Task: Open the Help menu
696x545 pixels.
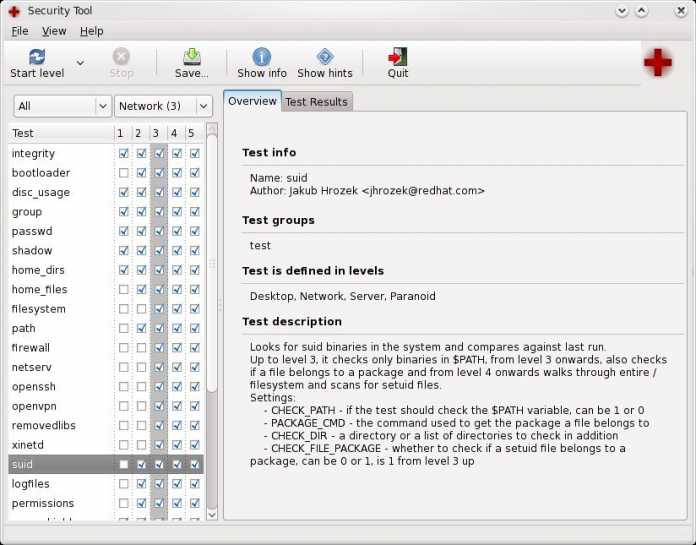Action: pyautogui.click(x=91, y=31)
